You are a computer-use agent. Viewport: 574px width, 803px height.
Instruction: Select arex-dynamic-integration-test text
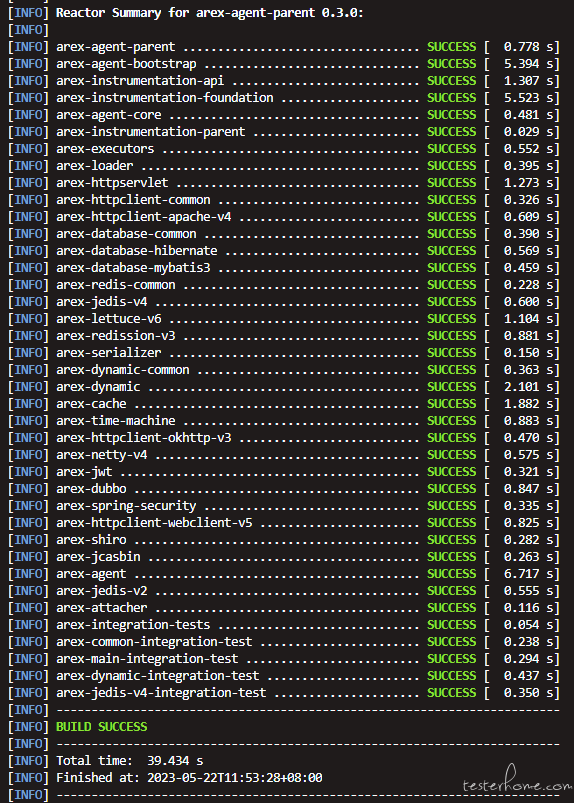coord(158,675)
